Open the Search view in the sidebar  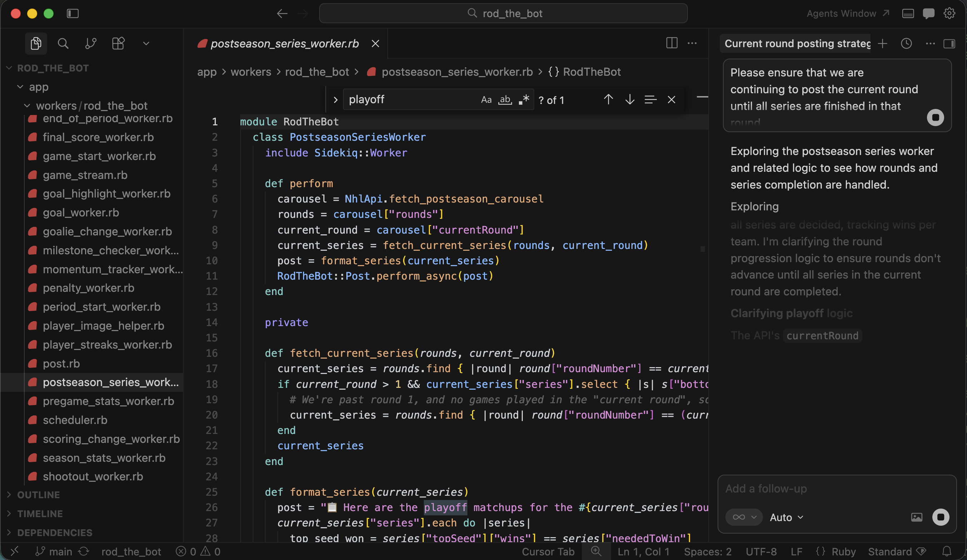[x=63, y=43]
